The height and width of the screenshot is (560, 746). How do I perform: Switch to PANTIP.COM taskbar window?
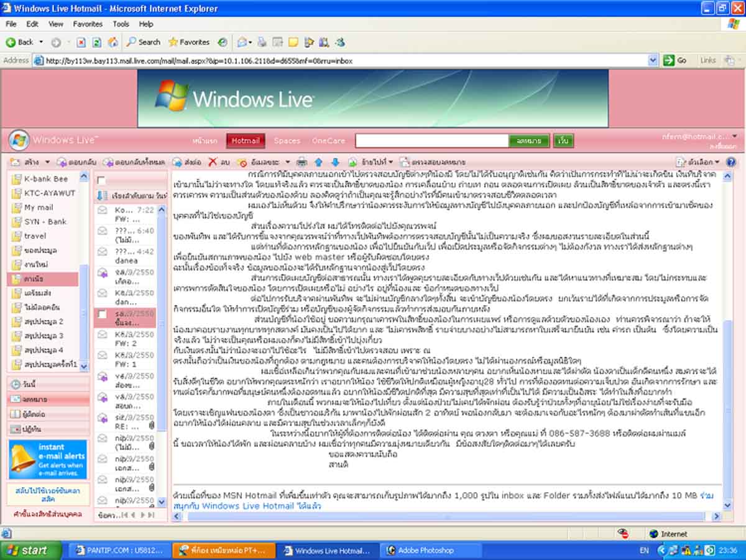tap(118, 551)
